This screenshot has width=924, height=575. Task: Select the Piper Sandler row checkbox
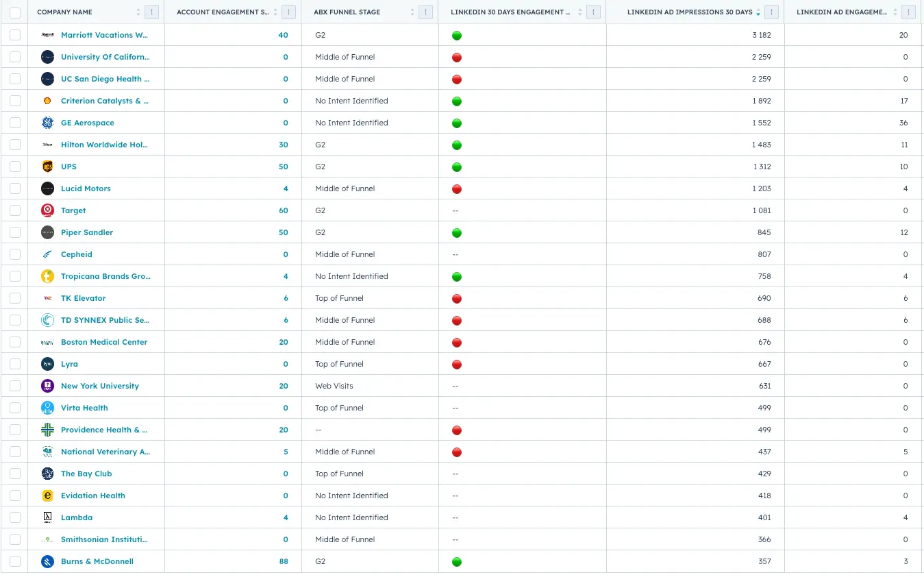click(x=15, y=232)
